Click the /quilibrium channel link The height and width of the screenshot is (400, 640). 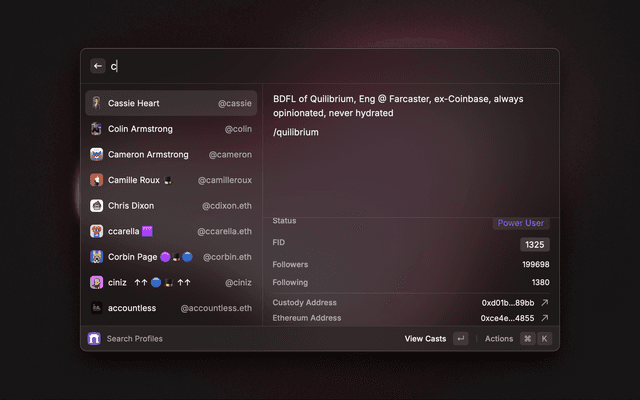[296, 132]
